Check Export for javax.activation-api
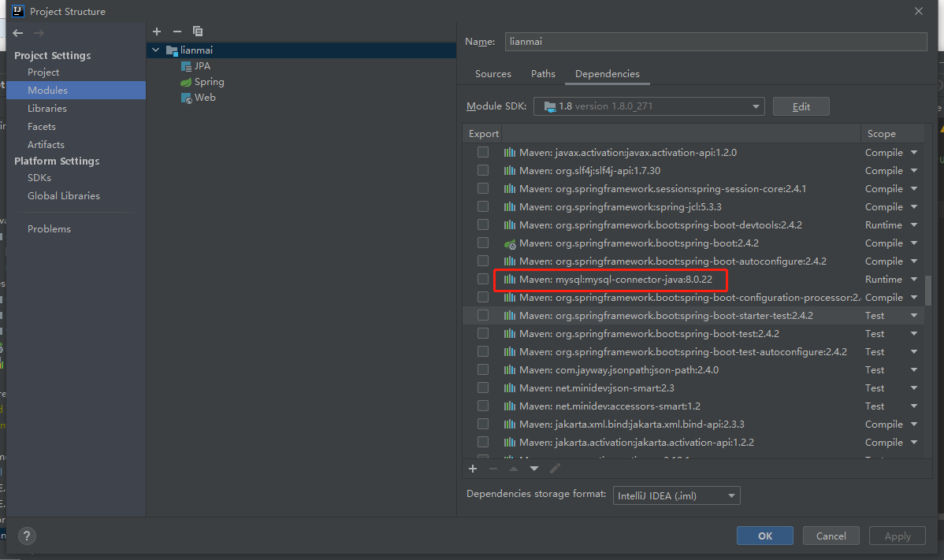The height and width of the screenshot is (560, 944). (483, 152)
